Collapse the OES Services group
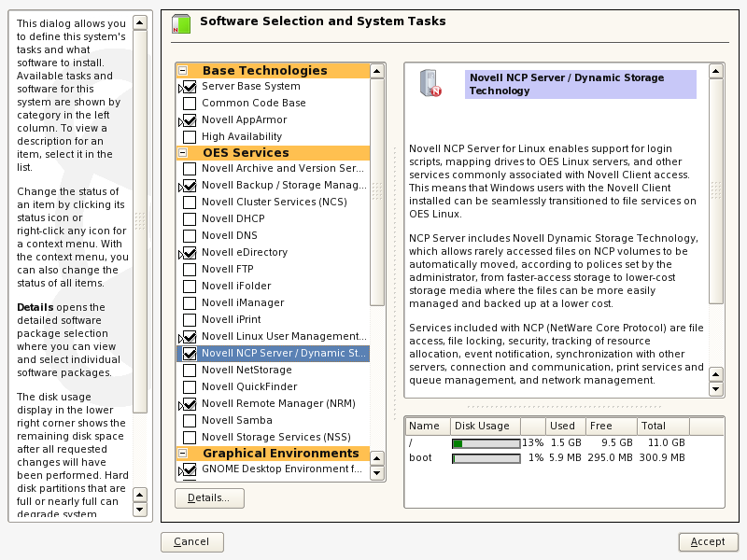Screen dimensions: 747x560 point(183,153)
